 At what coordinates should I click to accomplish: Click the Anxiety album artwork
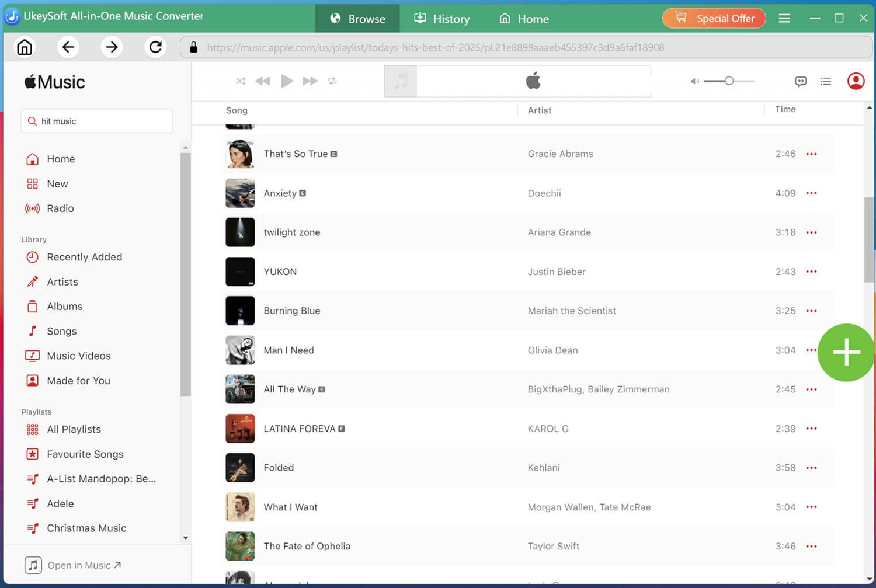[240, 193]
